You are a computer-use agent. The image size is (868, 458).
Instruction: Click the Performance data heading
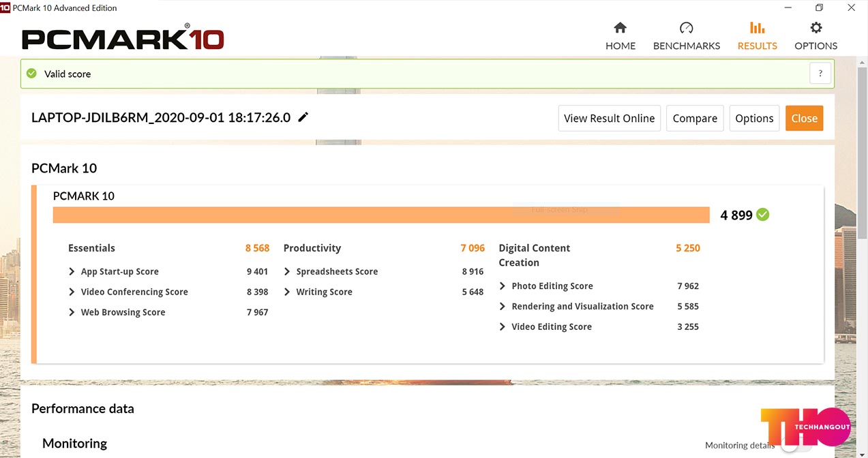tap(83, 409)
